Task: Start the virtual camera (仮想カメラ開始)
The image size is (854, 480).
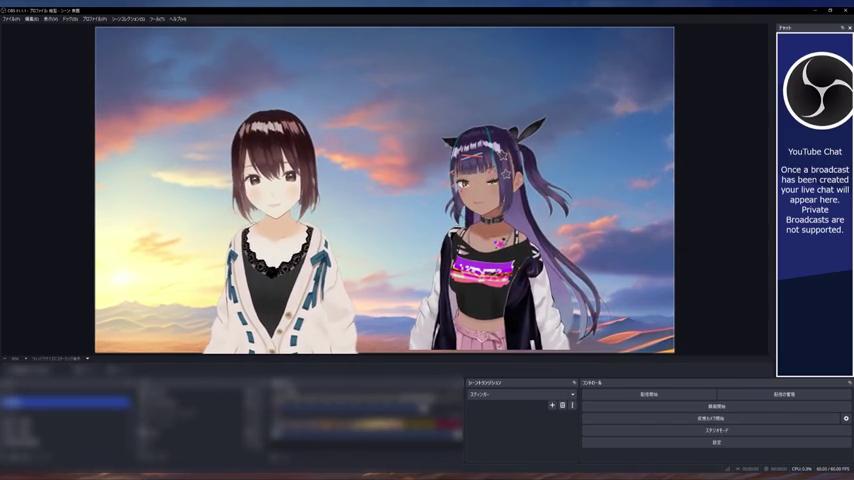Action: click(711, 418)
